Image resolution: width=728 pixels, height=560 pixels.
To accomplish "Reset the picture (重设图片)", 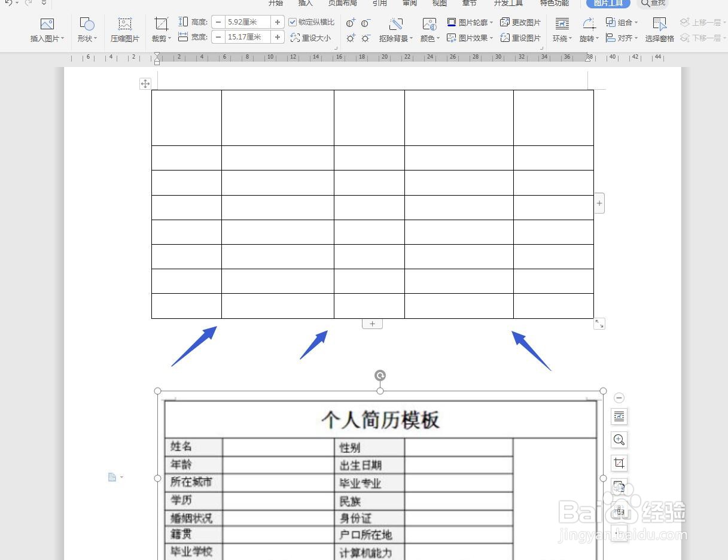I will (521, 38).
